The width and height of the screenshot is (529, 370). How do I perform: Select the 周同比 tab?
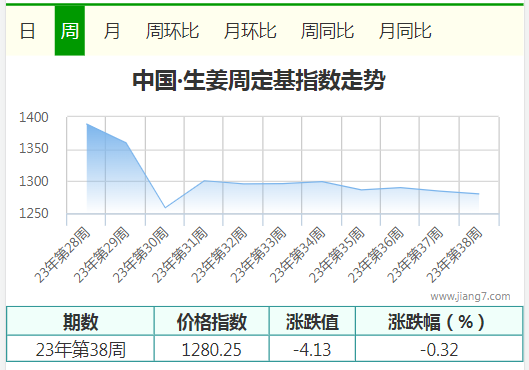[x=327, y=31]
